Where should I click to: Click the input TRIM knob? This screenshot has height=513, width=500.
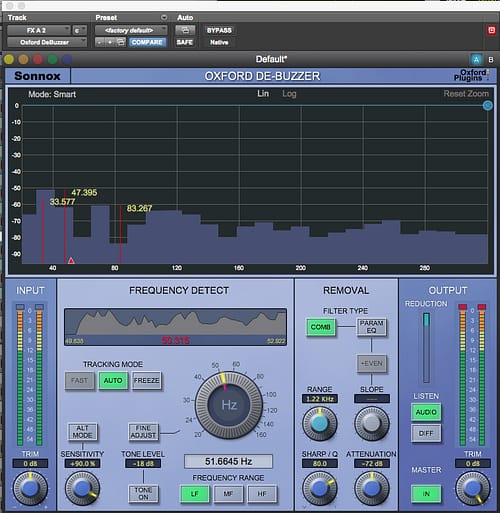(30, 489)
